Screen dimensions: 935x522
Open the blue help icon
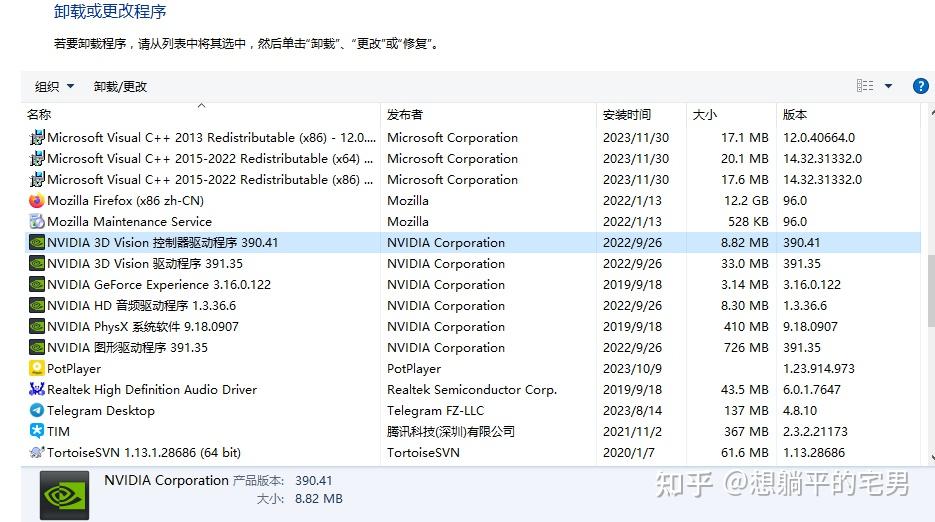pos(921,86)
